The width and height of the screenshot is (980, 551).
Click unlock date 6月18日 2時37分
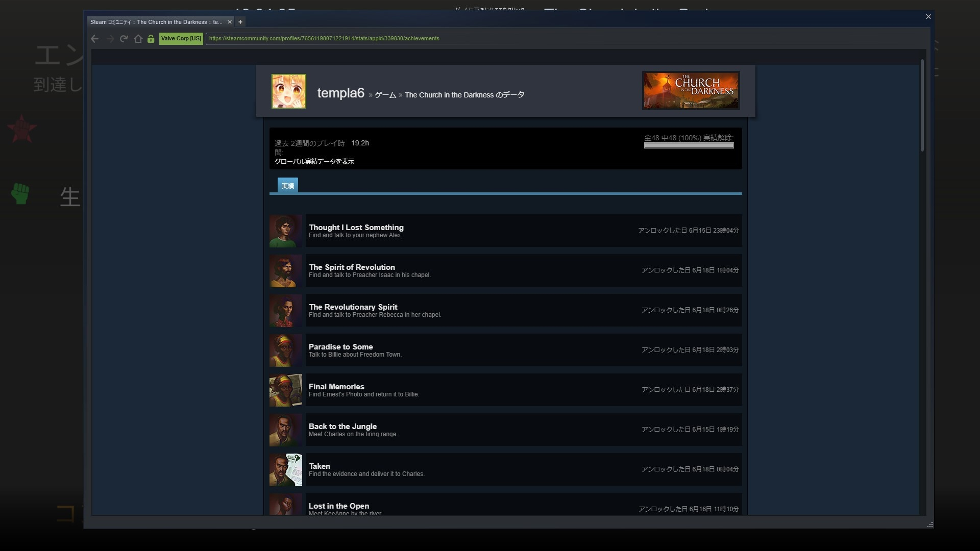click(690, 390)
